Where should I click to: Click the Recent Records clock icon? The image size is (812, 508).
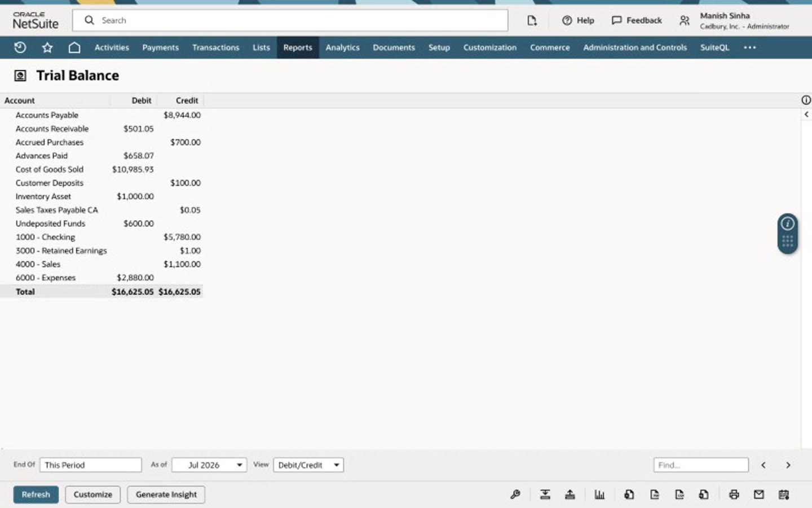[20, 47]
